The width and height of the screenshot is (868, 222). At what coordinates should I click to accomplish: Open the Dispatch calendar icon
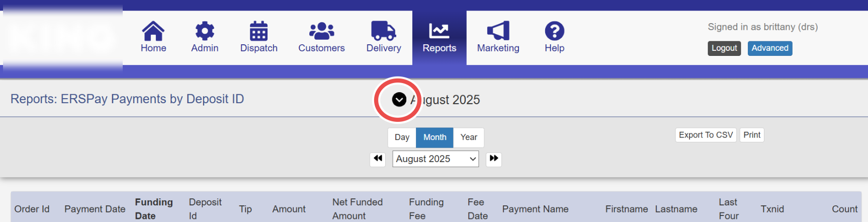(x=258, y=31)
